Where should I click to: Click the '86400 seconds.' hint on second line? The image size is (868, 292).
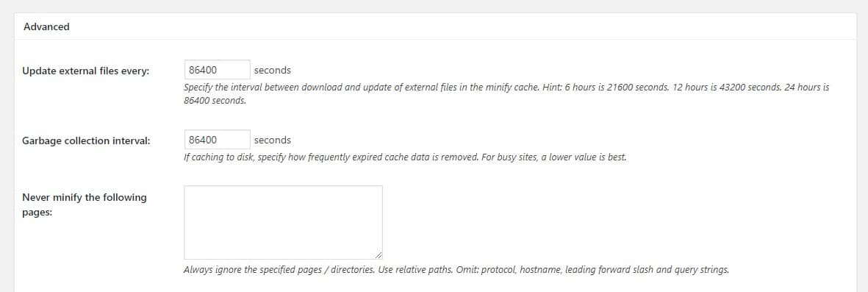215,102
